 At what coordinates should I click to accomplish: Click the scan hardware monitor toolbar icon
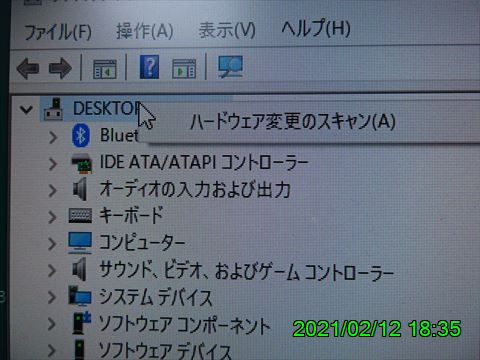(230, 67)
